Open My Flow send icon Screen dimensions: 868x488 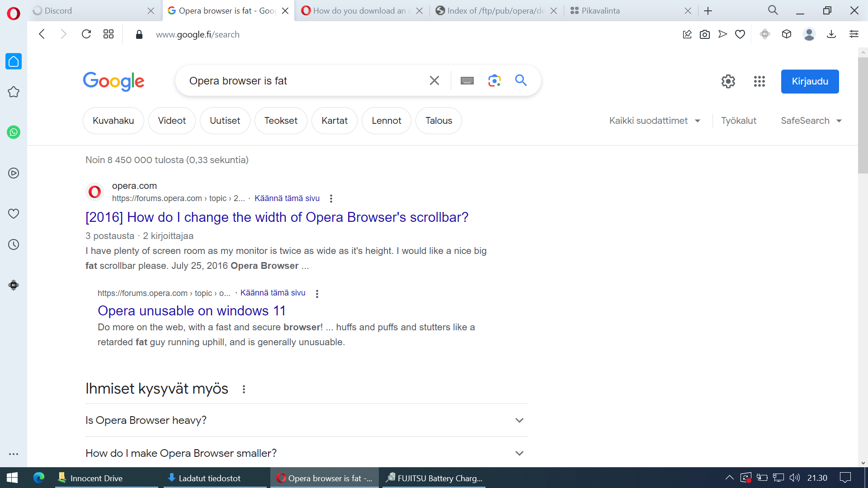point(722,34)
